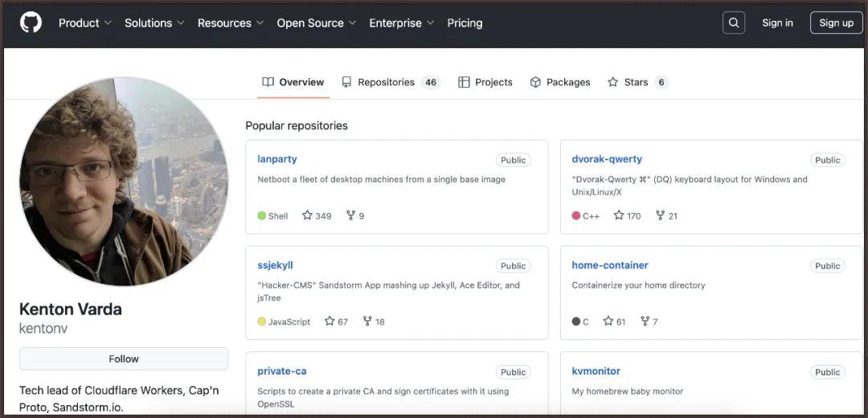Expand the Product dropdown menu
The width and height of the screenshot is (868, 418).
pos(84,23)
